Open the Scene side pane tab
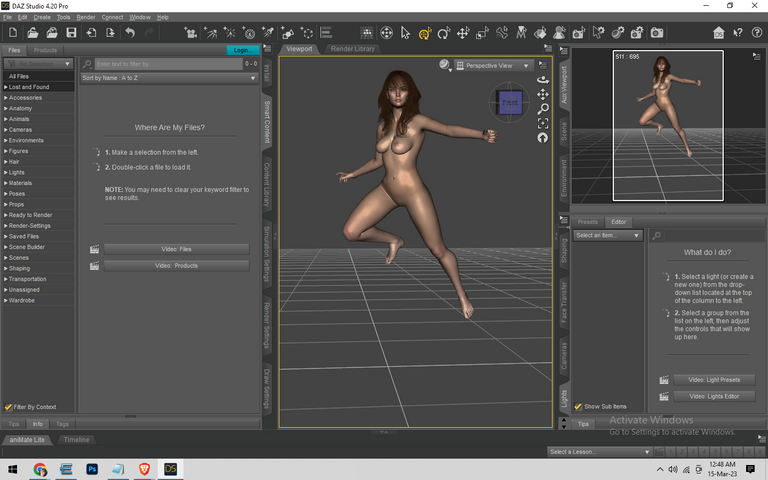The width and height of the screenshot is (768, 480). click(x=564, y=132)
